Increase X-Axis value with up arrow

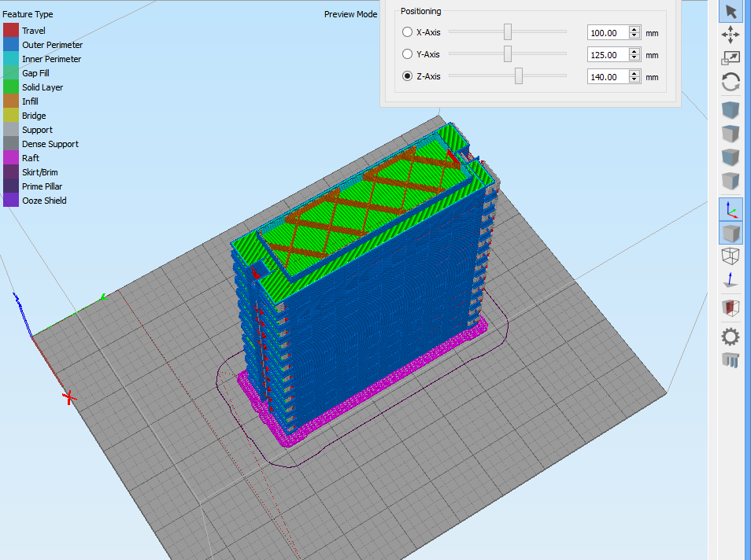tap(634, 29)
